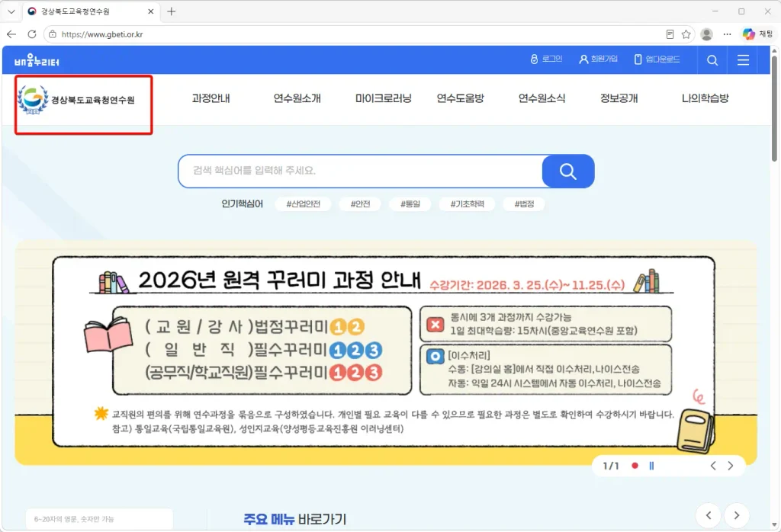Click the blue search magnifier button
The height and width of the screenshot is (532, 781).
click(x=567, y=171)
